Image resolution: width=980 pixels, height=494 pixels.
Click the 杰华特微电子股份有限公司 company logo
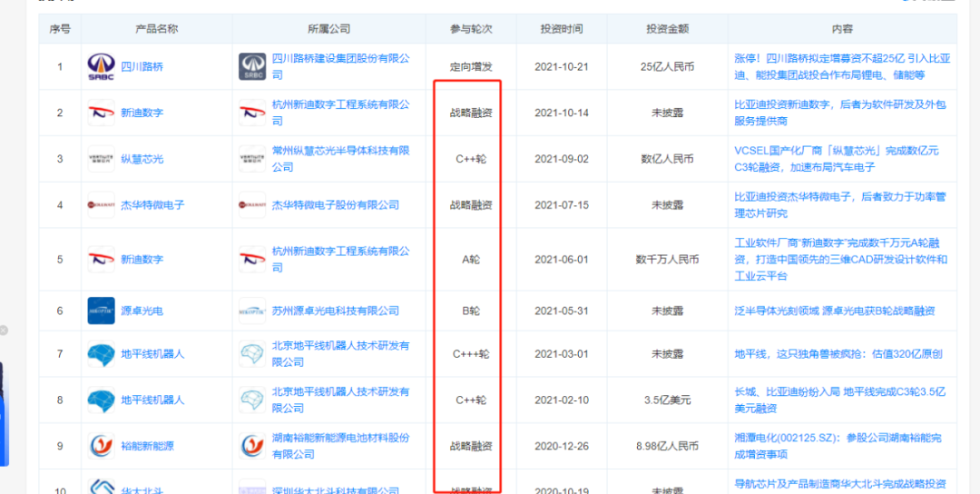(x=252, y=204)
